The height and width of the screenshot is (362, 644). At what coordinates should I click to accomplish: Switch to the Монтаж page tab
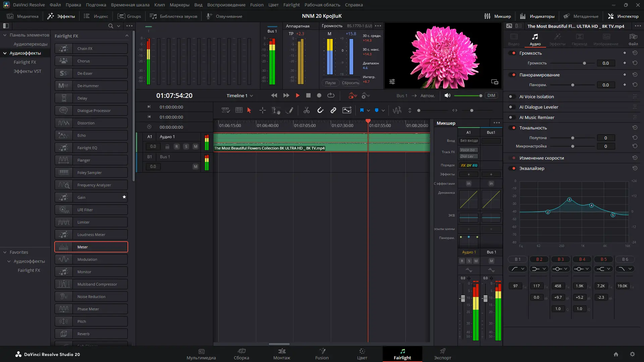[281, 354]
